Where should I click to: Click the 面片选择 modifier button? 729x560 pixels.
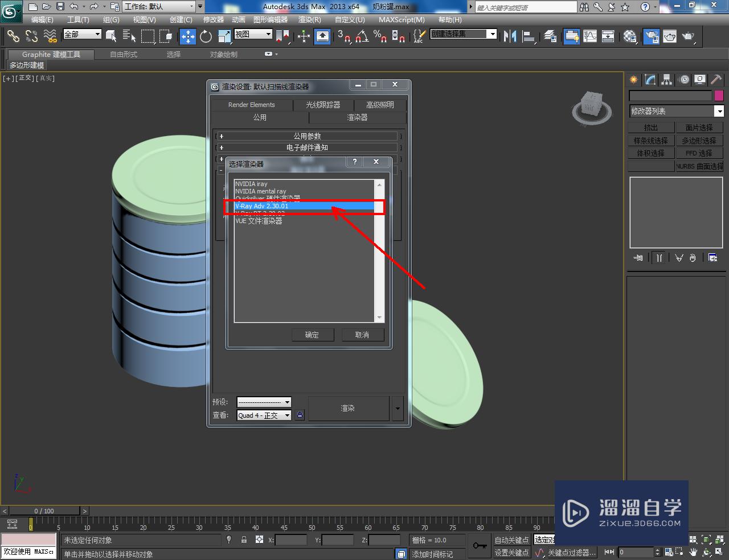(x=699, y=127)
